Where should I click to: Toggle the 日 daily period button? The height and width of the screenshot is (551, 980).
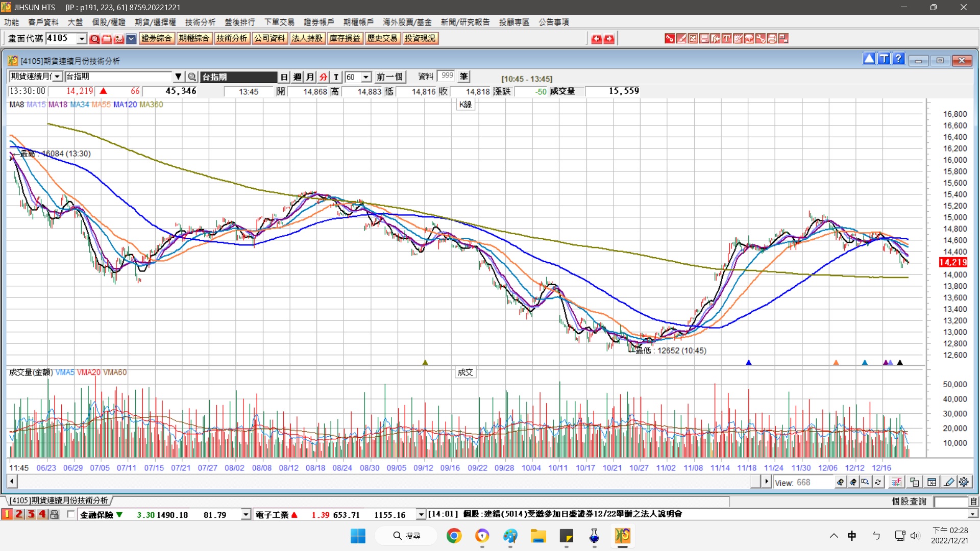[x=284, y=77]
